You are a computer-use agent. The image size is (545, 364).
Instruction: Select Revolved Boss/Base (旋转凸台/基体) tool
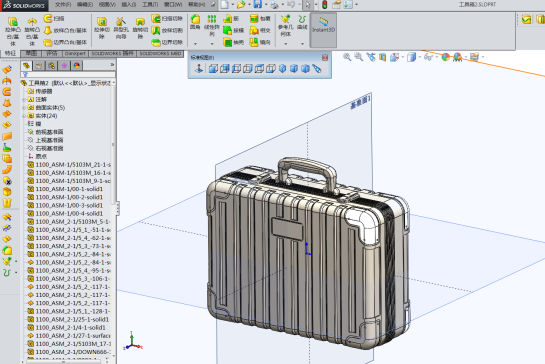click(x=32, y=31)
